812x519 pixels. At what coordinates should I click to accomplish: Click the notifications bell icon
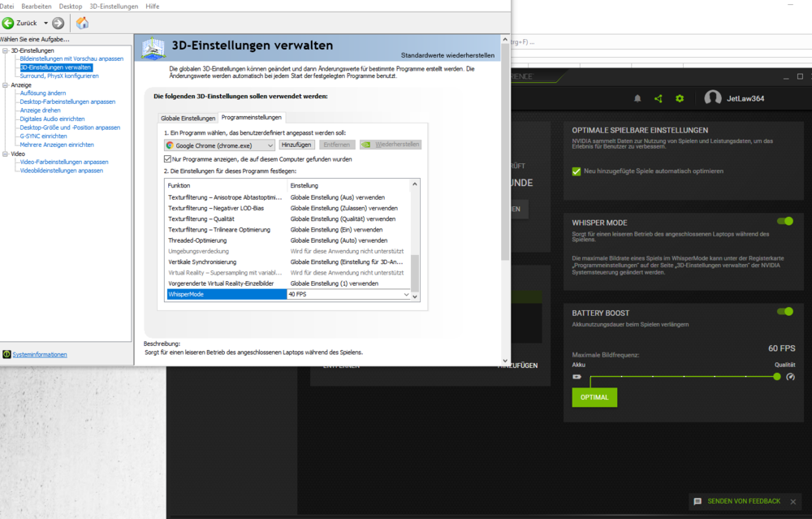638,97
